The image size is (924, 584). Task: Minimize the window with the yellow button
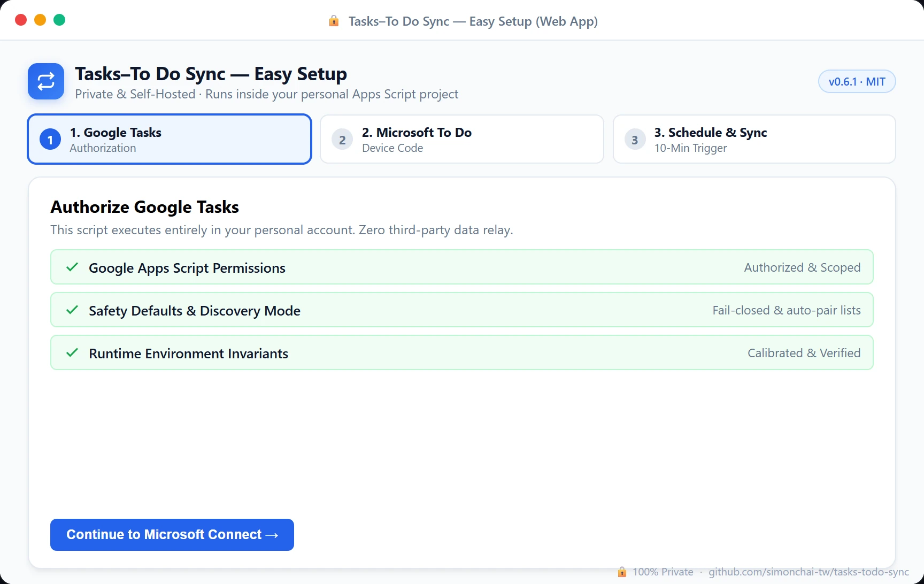click(x=40, y=20)
